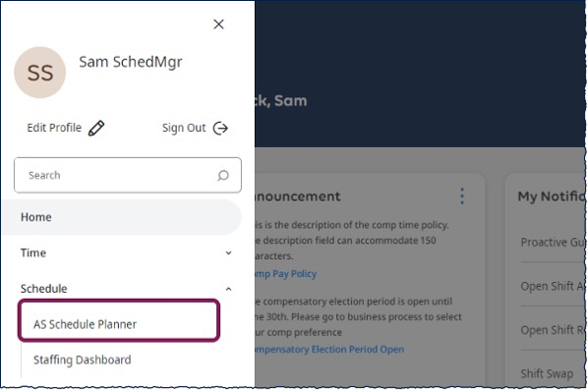Image resolution: width=588 pixels, height=390 pixels.
Task: Click the Edit Profile text
Action: 54,128
